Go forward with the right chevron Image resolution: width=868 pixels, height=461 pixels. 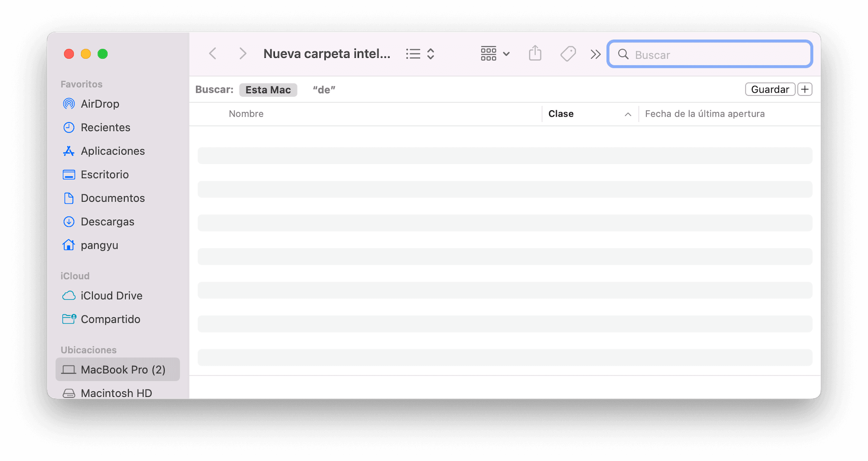pos(243,54)
